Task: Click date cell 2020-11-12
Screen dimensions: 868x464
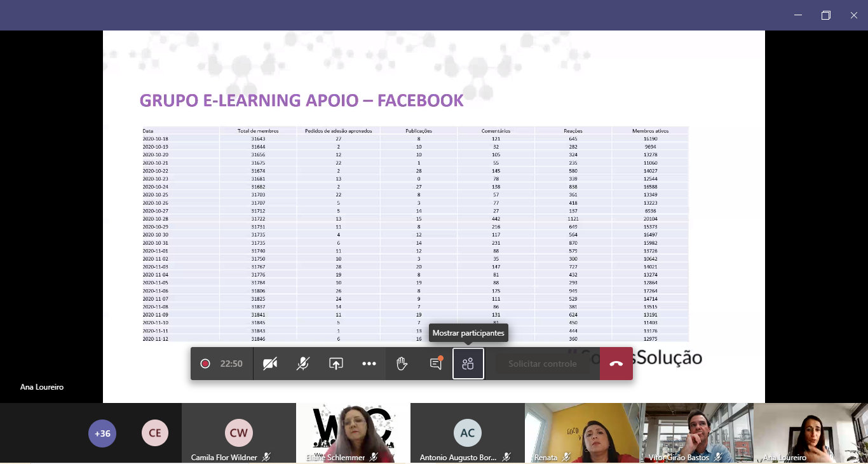Action: (x=156, y=339)
